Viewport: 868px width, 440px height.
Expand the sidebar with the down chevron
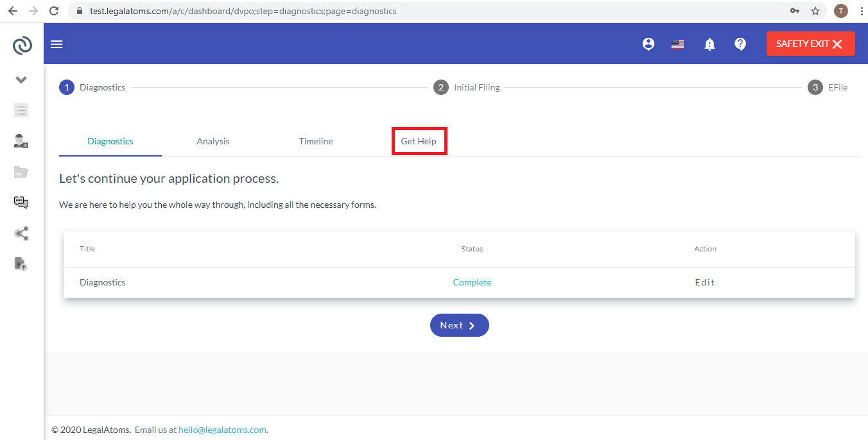[x=21, y=80]
